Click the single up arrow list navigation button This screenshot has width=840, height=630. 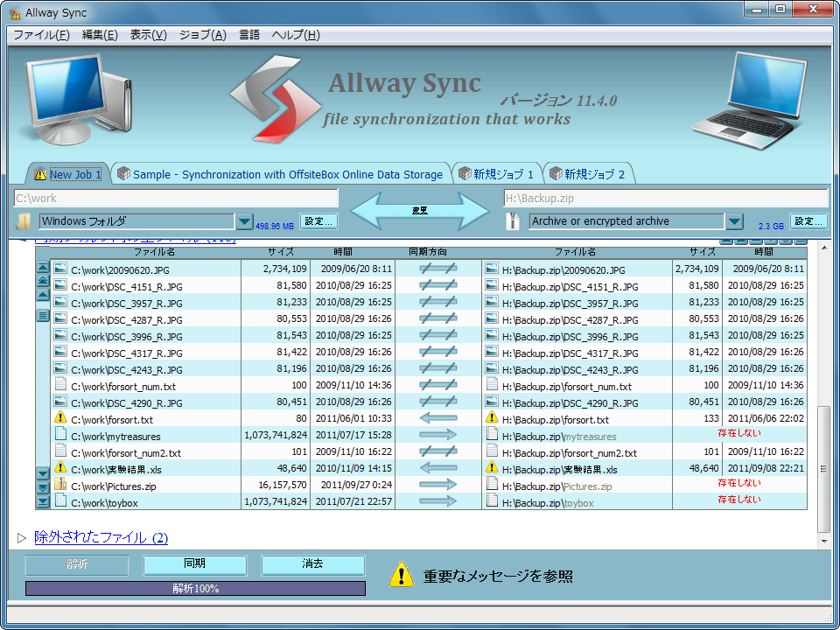(x=43, y=295)
